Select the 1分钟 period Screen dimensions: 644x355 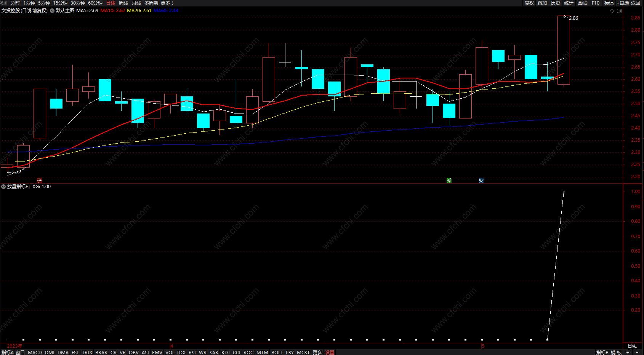[x=29, y=3]
